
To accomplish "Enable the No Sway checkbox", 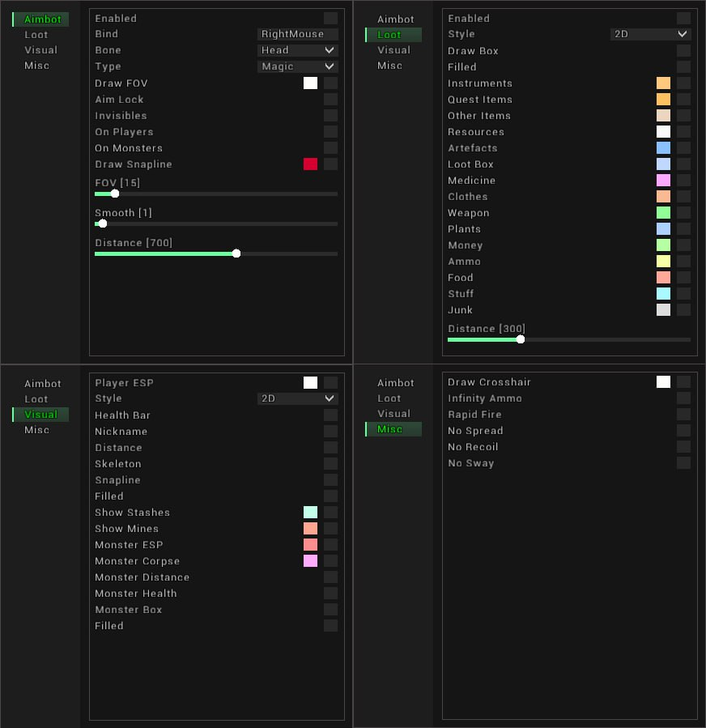I will [x=683, y=463].
